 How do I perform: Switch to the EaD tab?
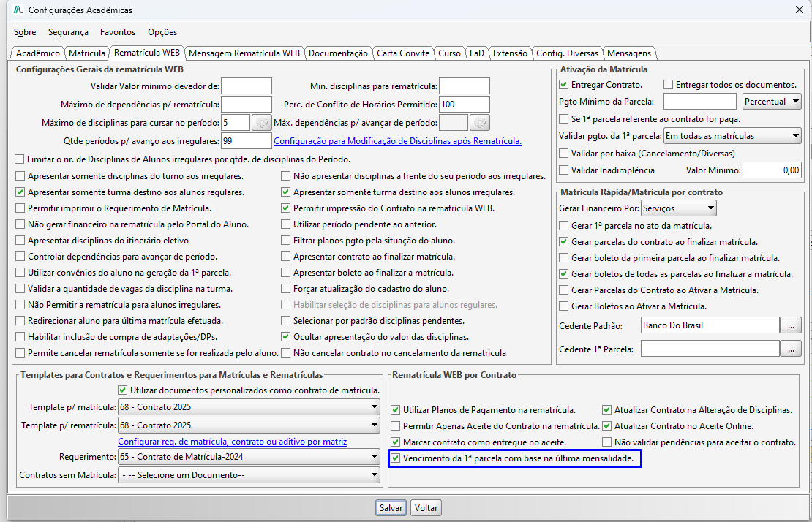click(x=476, y=53)
